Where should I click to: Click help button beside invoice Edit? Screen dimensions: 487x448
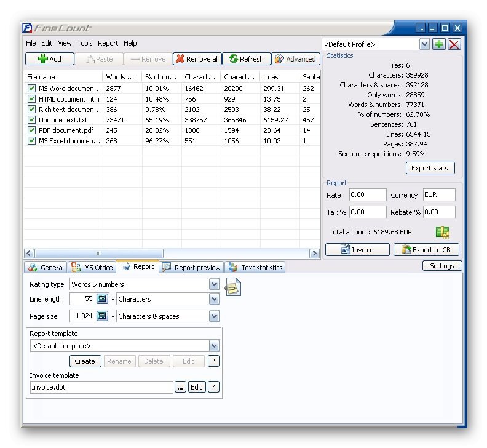click(213, 387)
